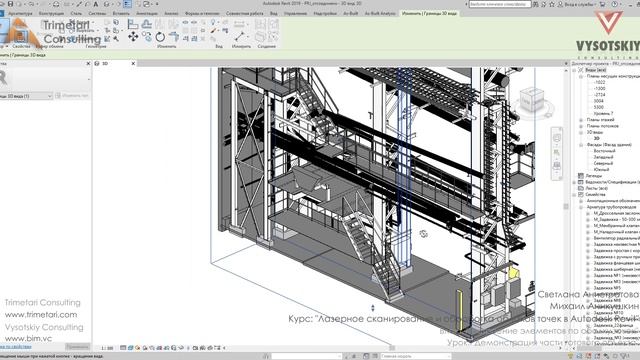The height and width of the screenshot is (360, 640).
Task: Select the Уровень 7 plan
Action: pyautogui.click(x=603, y=113)
